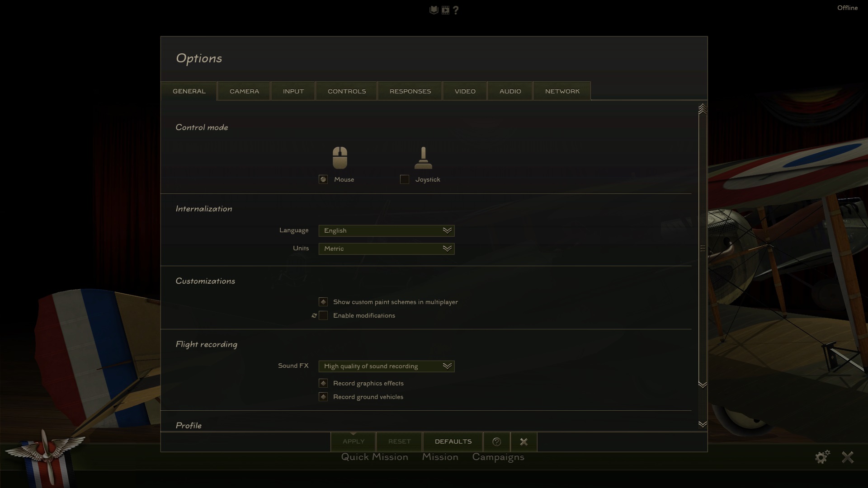Viewport: 868px width, 488px height.
Task: Open the CONTROLS tab
Action: [x=347, y=91]
